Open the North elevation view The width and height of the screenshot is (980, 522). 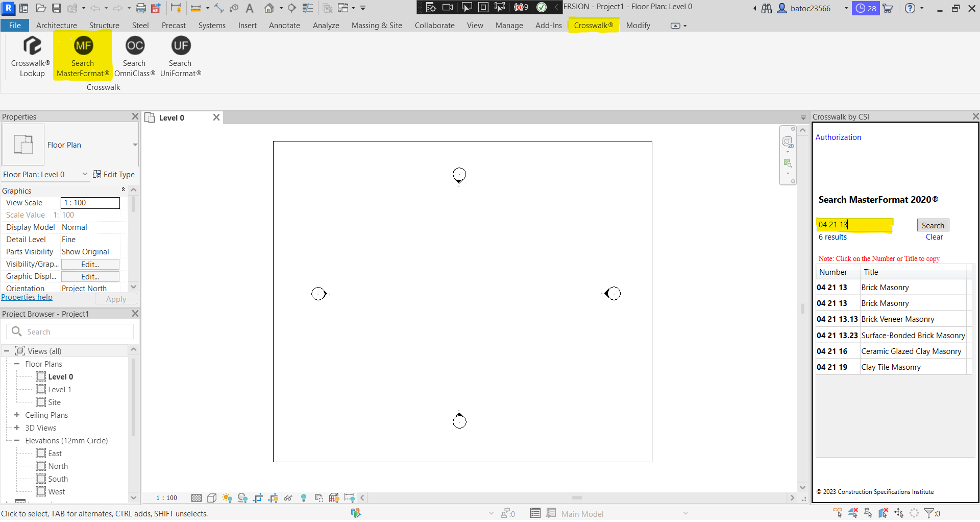[x=58, y=466]
